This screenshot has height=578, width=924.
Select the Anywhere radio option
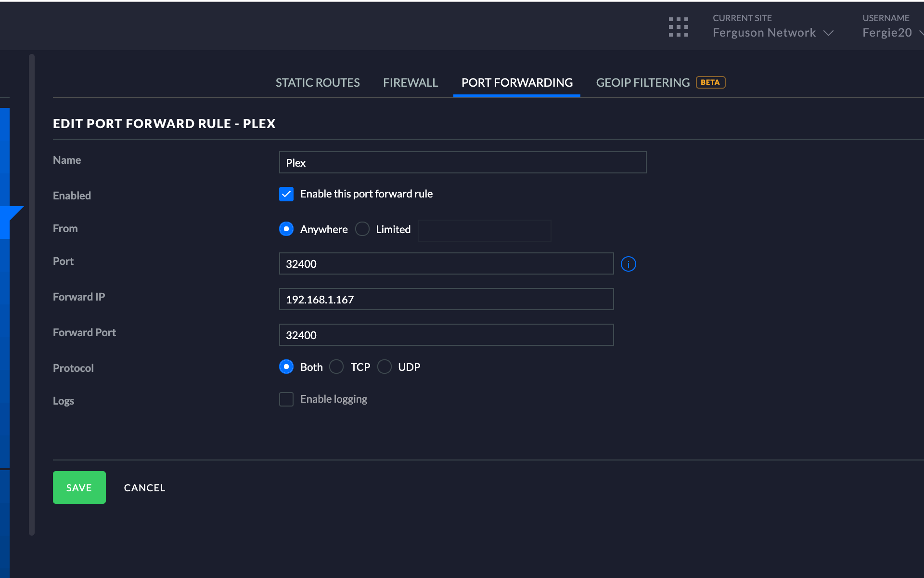pyautogui.click(x=286, y=229)
